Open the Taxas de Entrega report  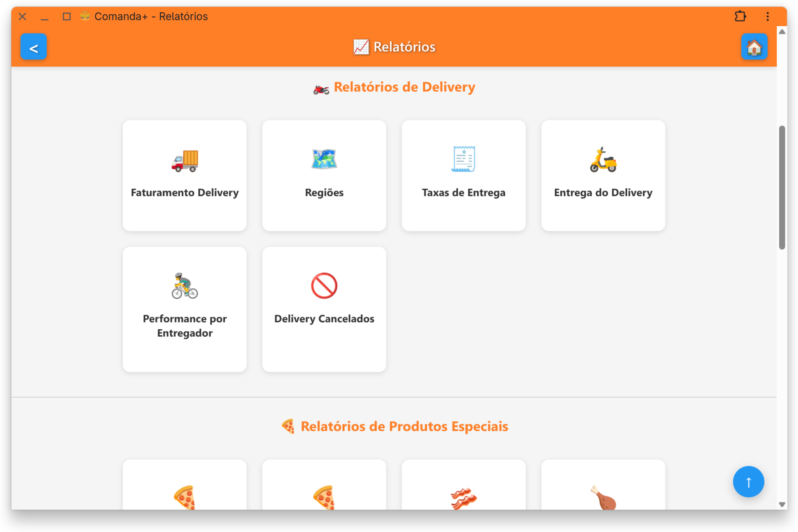click(x=463, y=176)
